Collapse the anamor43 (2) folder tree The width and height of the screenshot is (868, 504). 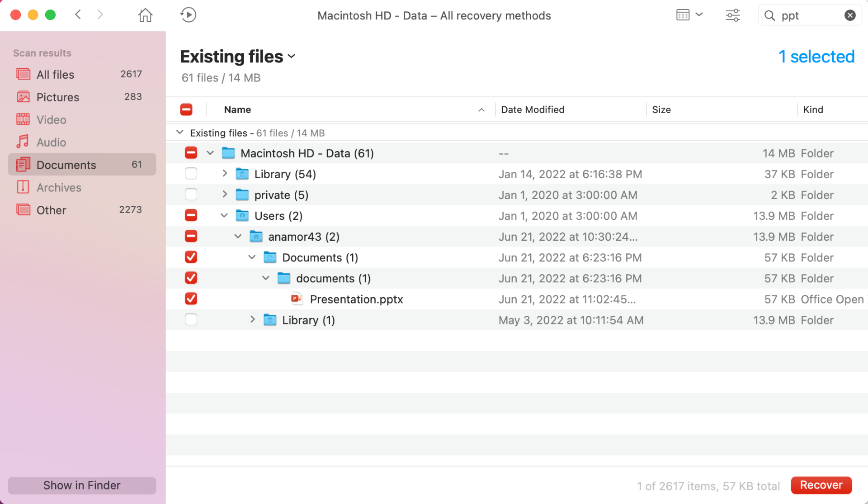click(x=239, y=237)
